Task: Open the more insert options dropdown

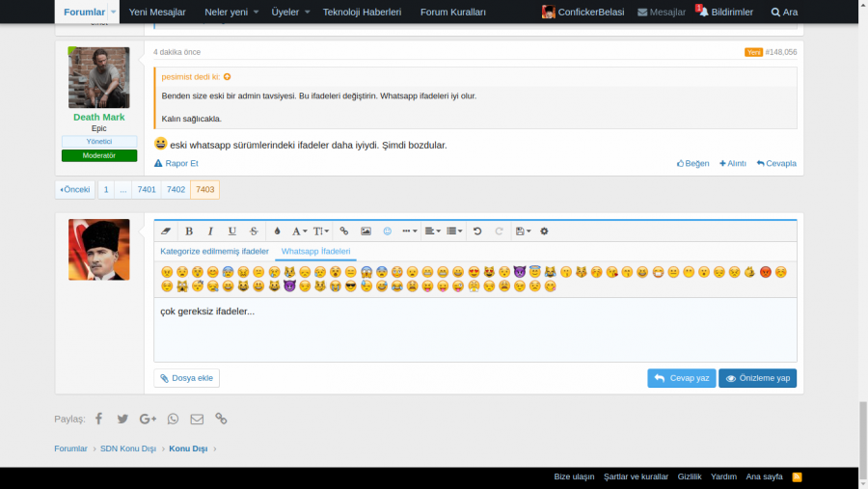Action: click(x=410, y=231)
